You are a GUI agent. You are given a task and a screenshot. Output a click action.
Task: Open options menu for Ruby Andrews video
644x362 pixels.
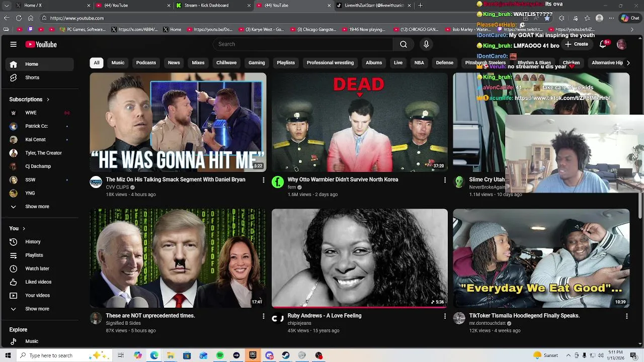445,316
